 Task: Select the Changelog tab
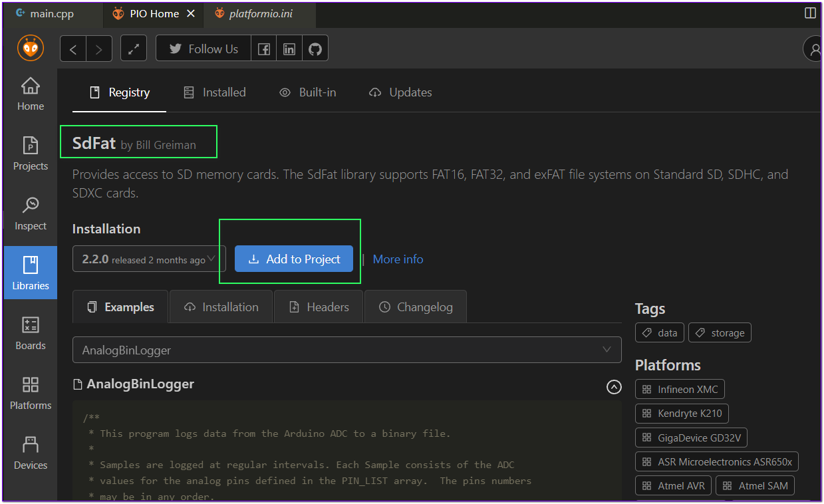(416, 307)
